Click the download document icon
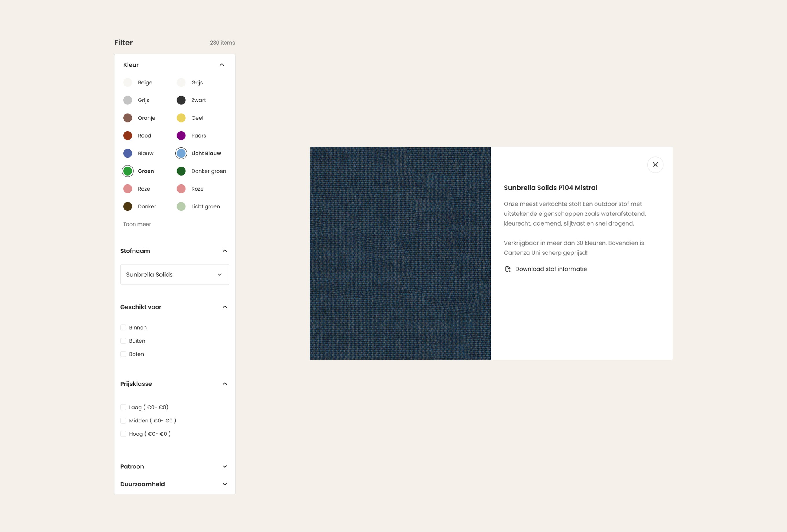Viewport: 787px width, 532px height. click(507, 269)
